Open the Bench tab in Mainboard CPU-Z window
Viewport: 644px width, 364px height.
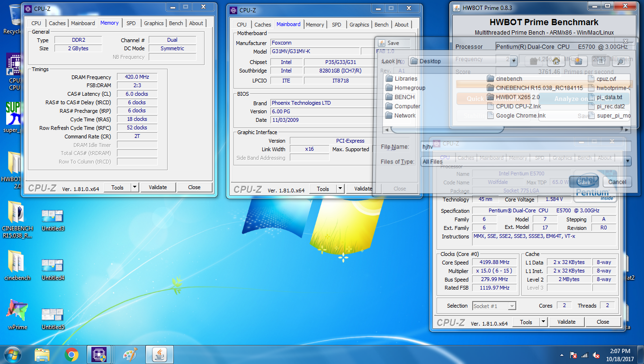381,25
